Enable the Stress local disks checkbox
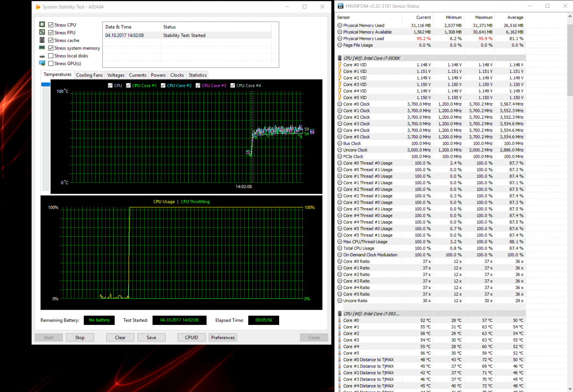This screenshot has height=392, width=573. (51, 56)
